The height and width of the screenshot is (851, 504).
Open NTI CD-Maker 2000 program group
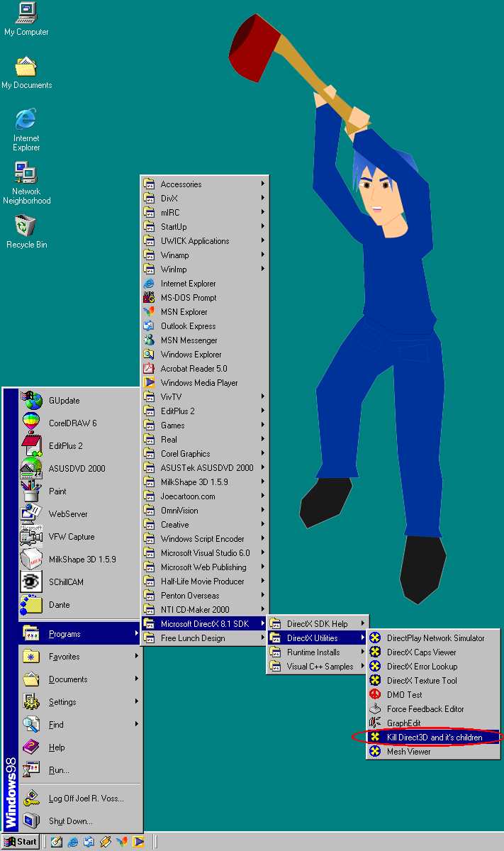tap(205, 610)
